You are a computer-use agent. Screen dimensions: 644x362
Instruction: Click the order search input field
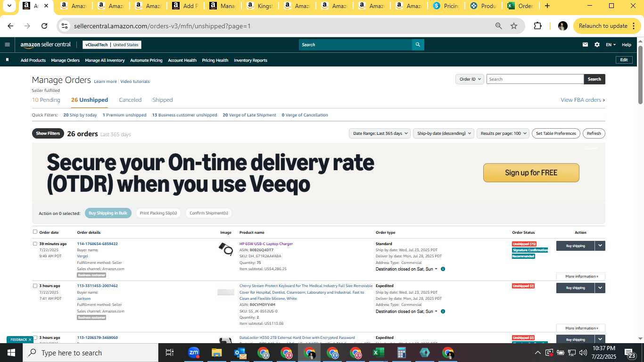click(x=535, y=79)
